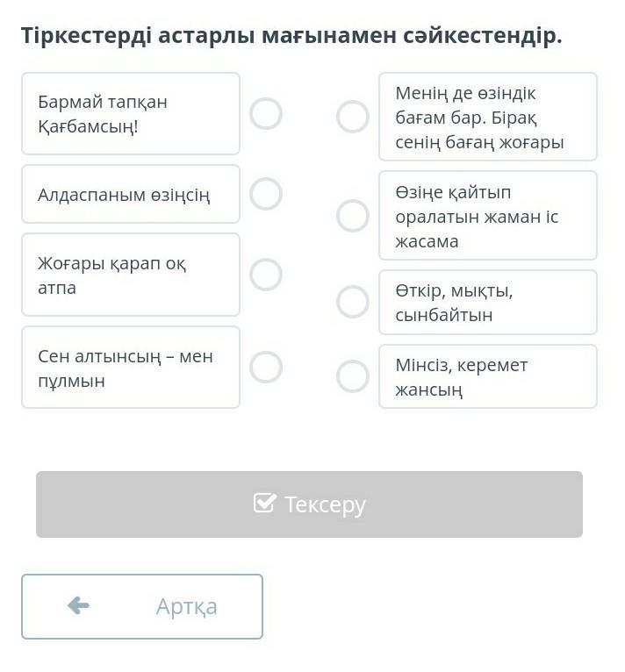This screenshot has height=672, width=625.
Task: Click the checkmark icon on Тексеру button
Action: pyautogui.click(x=264, y=504)
